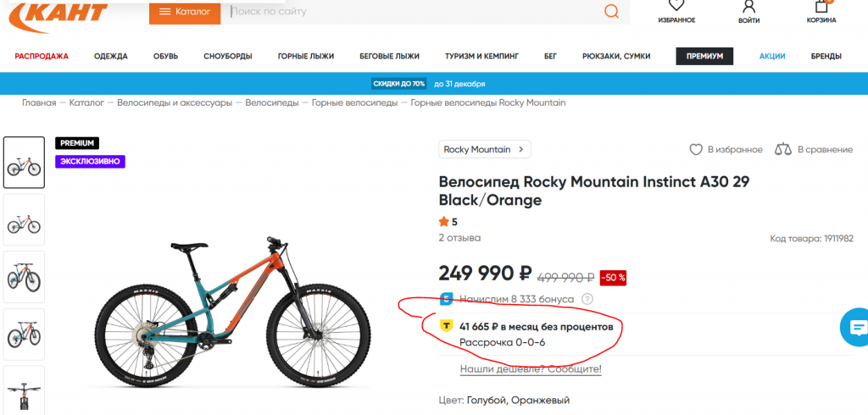
Task: Click the "Нашли дешевле? Сообщите!" link
Action: pyautogui.click(x=531, y=369)
